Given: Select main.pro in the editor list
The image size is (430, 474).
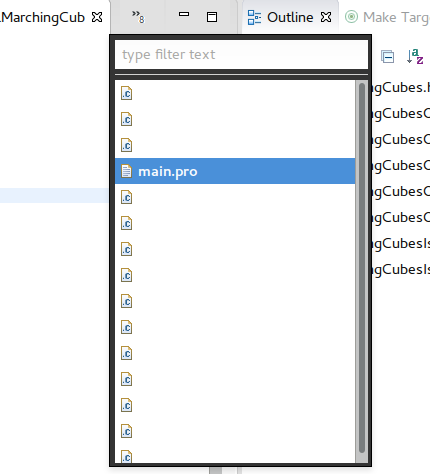Looking at the screenshot, I should pos(235,171).
